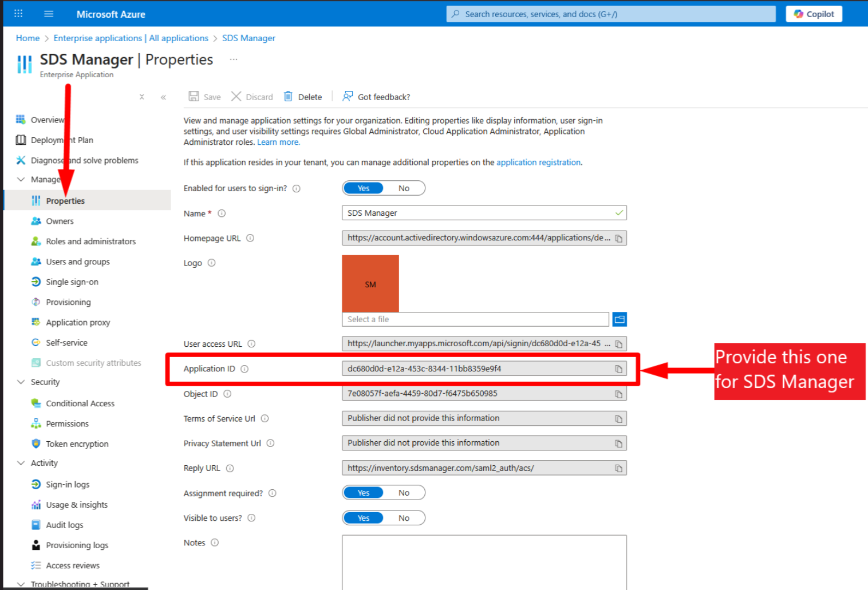
Task: Click the Select a file input
Action: 475,319
